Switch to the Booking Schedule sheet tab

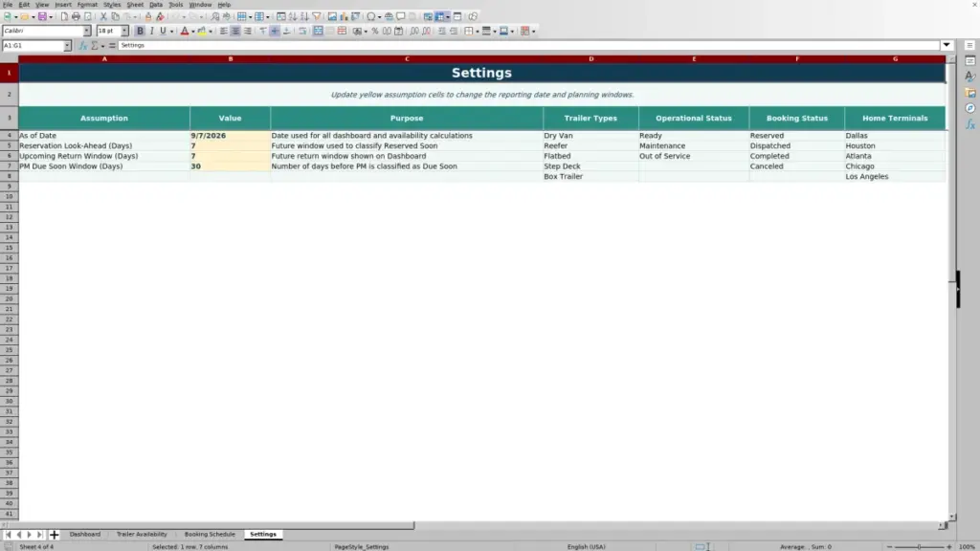click(210, 534)
